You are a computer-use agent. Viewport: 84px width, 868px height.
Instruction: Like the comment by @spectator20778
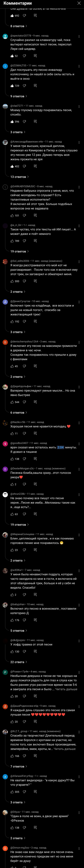pyautogui.click(x=12, y=56)
